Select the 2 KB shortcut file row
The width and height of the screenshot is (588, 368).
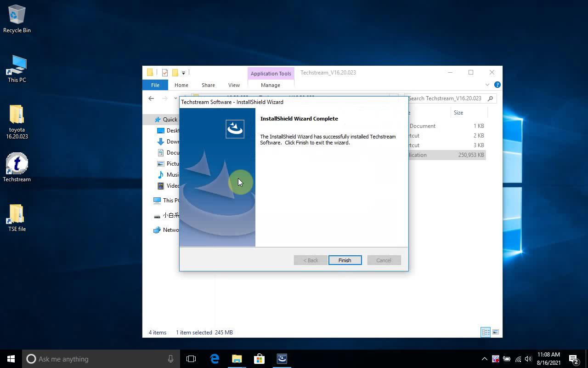point(447,136)
